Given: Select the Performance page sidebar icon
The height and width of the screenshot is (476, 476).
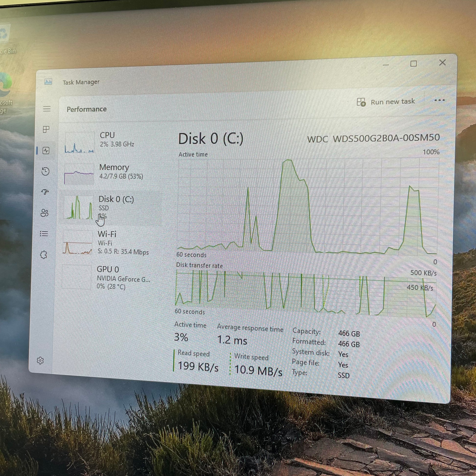Looking at the screenshot, I should pos(46,150).
